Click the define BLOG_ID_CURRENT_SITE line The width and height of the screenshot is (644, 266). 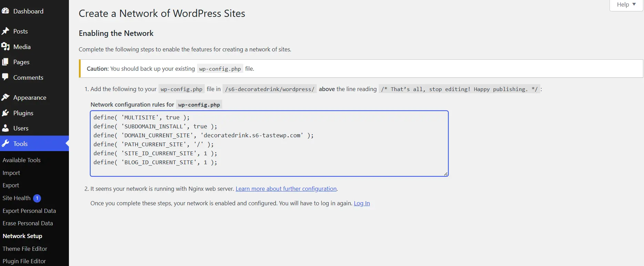(x=155, y=162)
